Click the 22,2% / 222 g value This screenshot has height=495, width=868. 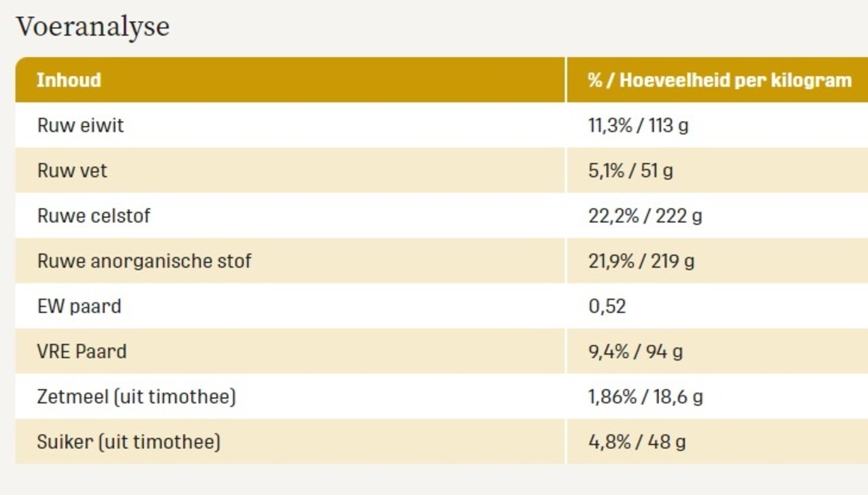645,216
